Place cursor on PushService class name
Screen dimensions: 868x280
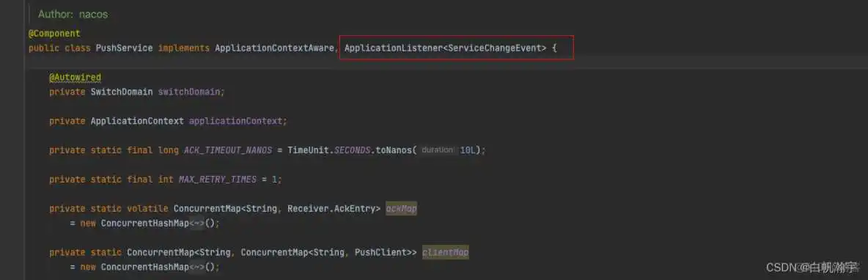[x=125, y=48]
